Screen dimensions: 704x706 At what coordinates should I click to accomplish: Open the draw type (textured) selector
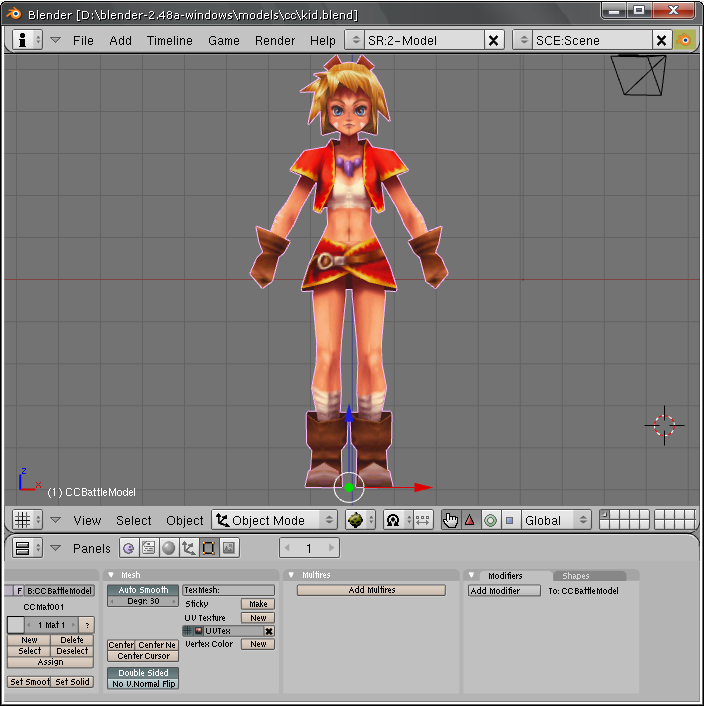pyautogui.click(x=360, y=520)
